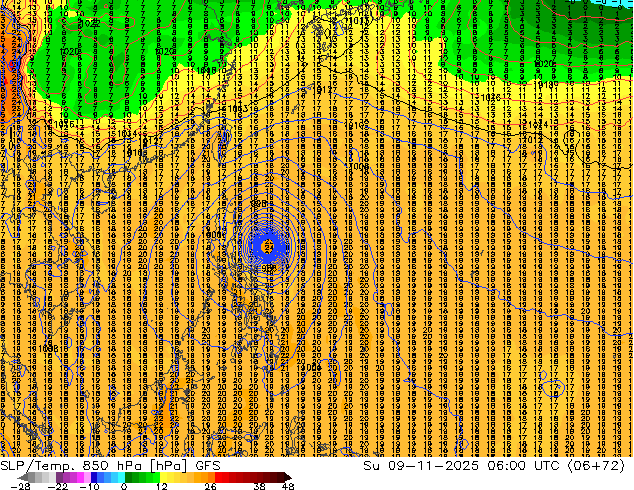The height and width of the screenshot is (490, 634).
Task: Click the '26' label under color scale
Action: point(210,486)
